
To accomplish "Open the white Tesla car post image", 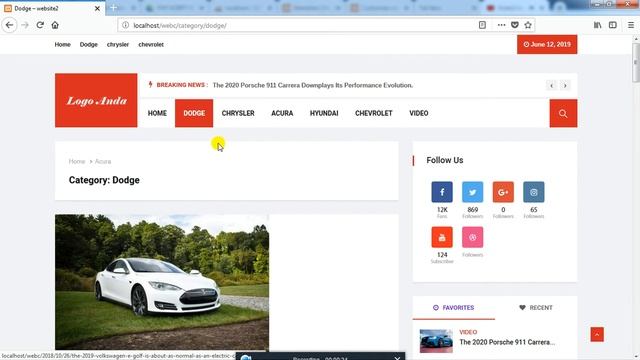I will [x=162, y=282].
